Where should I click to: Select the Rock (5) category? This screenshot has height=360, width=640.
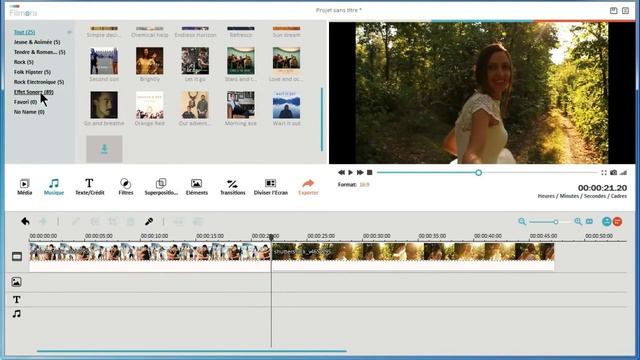tap(24, 62)
